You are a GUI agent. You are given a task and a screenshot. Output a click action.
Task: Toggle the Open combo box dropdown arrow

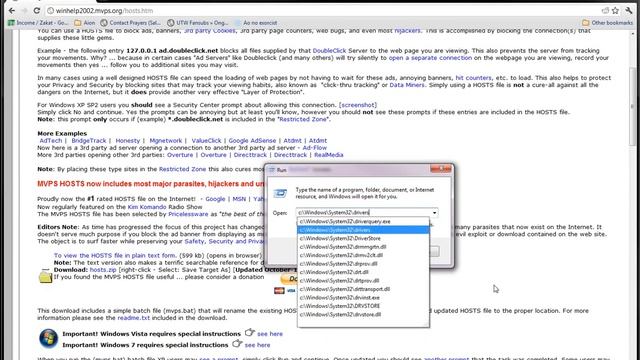click(x=434, y=213)
